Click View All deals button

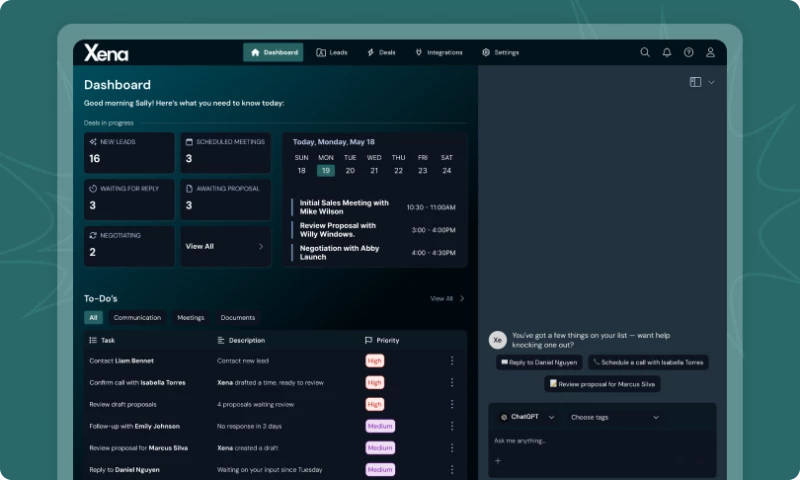(226, 246)
